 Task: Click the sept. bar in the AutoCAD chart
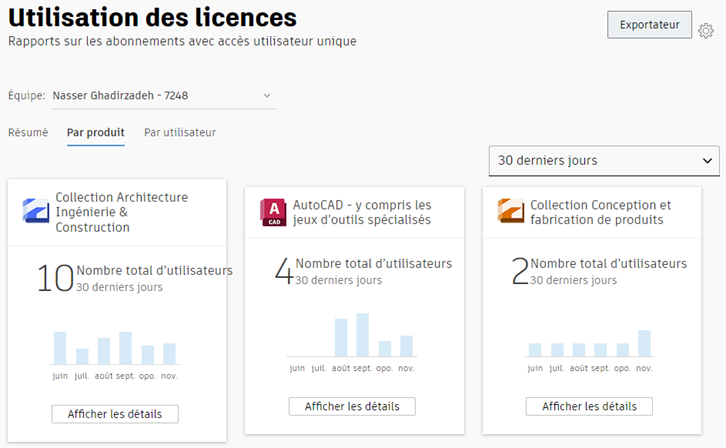point(363,335)
